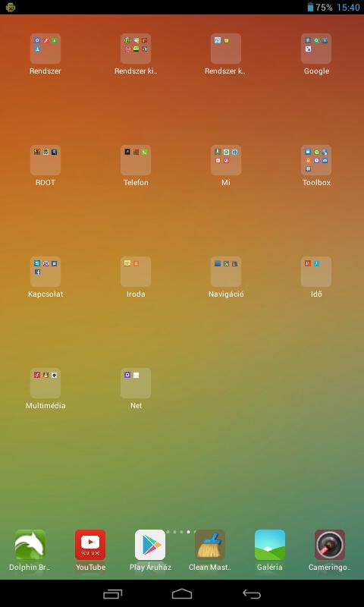Launch Dolphin Browser from the dock
This screenshot has height=607, width=364.
(x=30, y=545)
